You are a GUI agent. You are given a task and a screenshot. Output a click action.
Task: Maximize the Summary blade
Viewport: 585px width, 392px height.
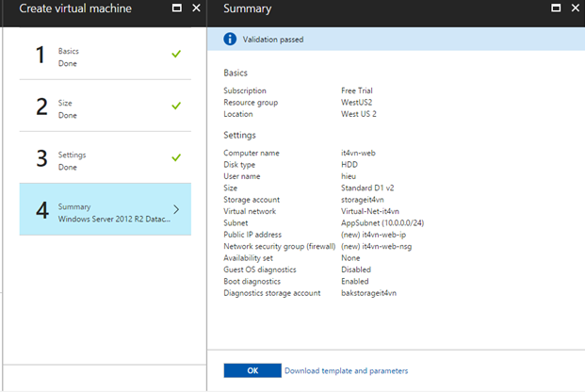tap(557, 8)
